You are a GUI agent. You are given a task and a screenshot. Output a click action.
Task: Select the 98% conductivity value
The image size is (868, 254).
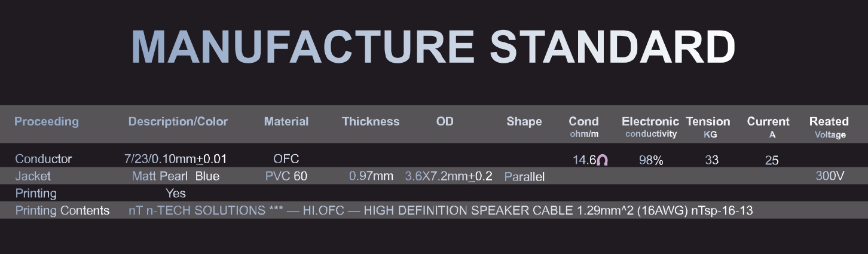coord(651,160)
